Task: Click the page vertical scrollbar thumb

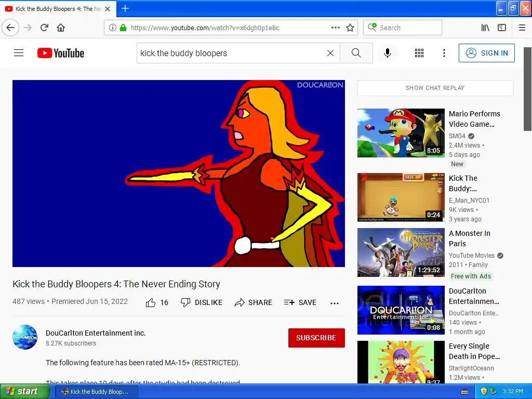Action: click(527, 89)
